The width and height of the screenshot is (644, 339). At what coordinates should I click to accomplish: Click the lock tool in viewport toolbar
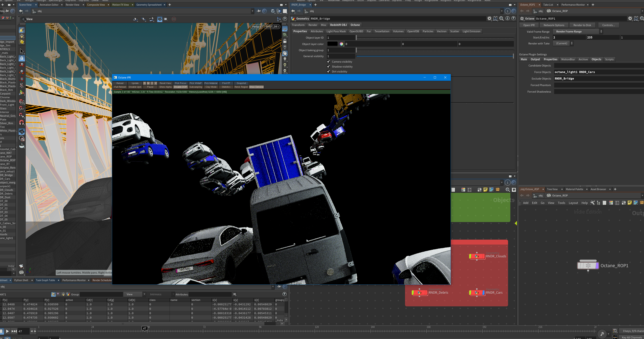(22, 58)
